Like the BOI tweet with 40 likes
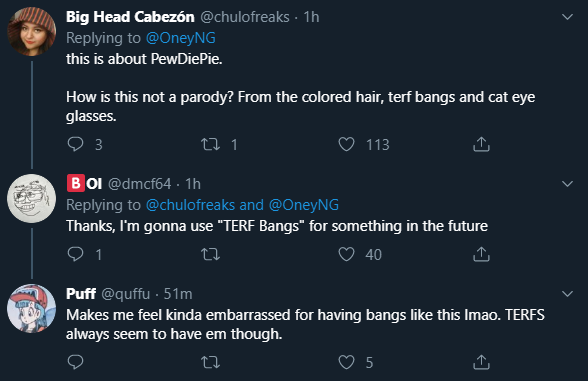 [346, 254]
